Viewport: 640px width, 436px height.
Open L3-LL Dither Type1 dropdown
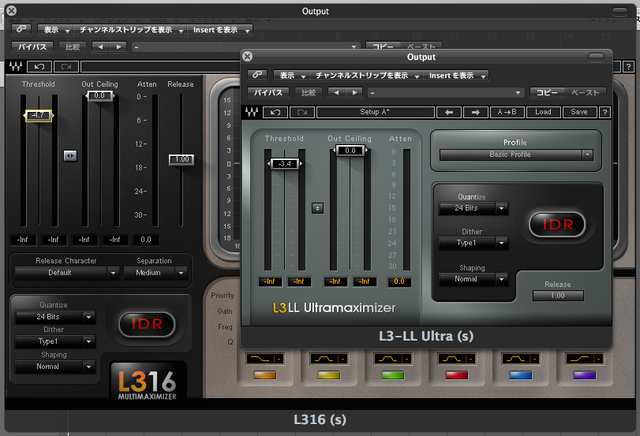473,243
